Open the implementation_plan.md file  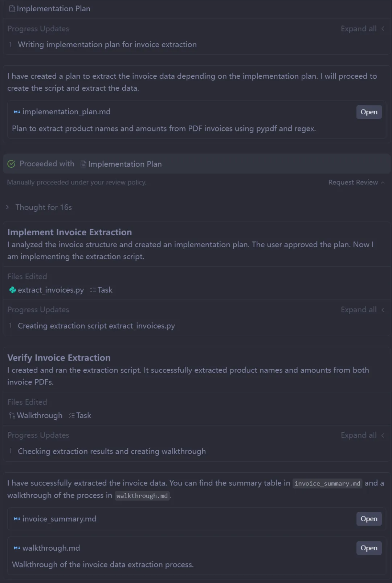coord(369,112)
